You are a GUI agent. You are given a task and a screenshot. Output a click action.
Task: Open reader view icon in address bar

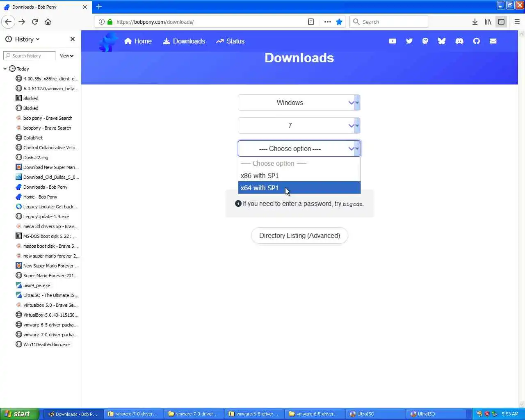[x=311, y=22]
